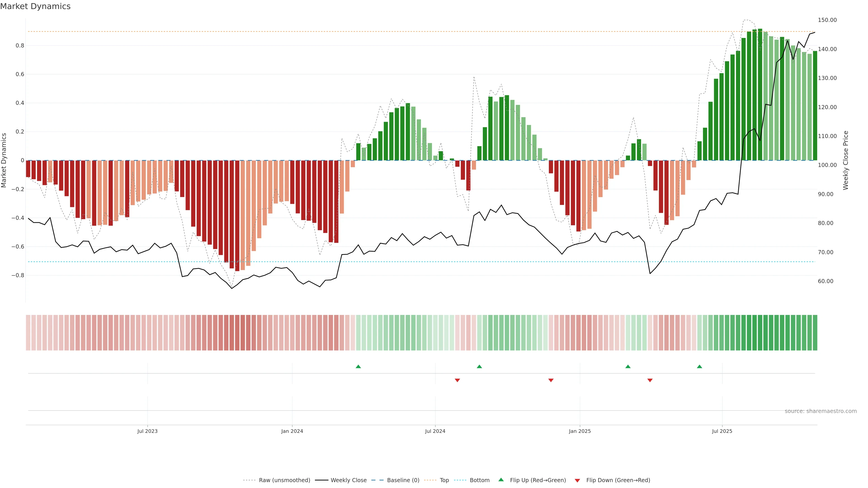Click the Flip Down red triangle legend icon

(x=577, y=480)
